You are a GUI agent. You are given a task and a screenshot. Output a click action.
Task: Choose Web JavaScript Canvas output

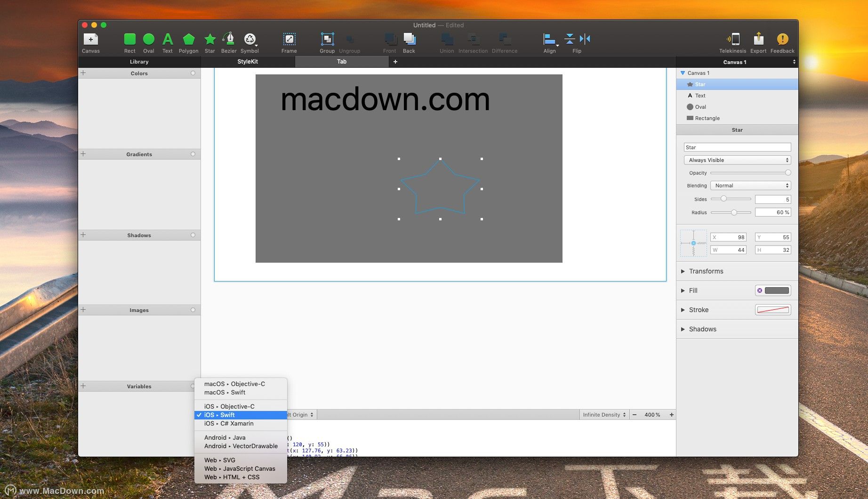click(x=241, y=468)
